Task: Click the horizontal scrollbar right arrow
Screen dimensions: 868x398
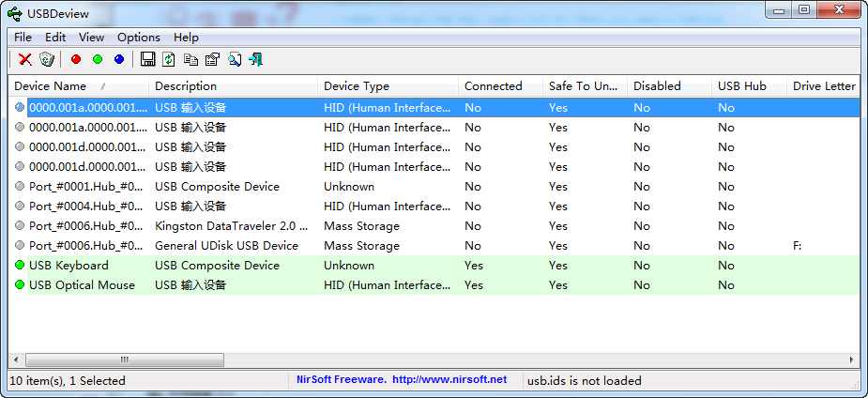Action: [x=853, y=360]
